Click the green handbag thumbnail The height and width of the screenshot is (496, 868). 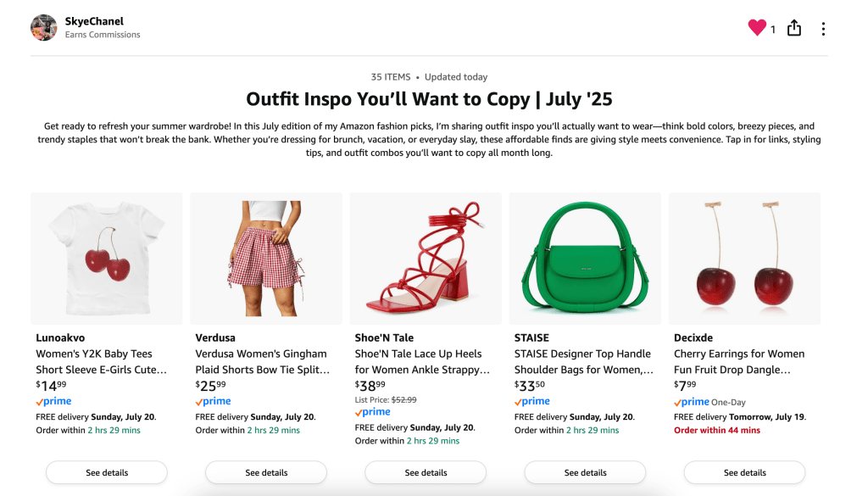point(584,259)
